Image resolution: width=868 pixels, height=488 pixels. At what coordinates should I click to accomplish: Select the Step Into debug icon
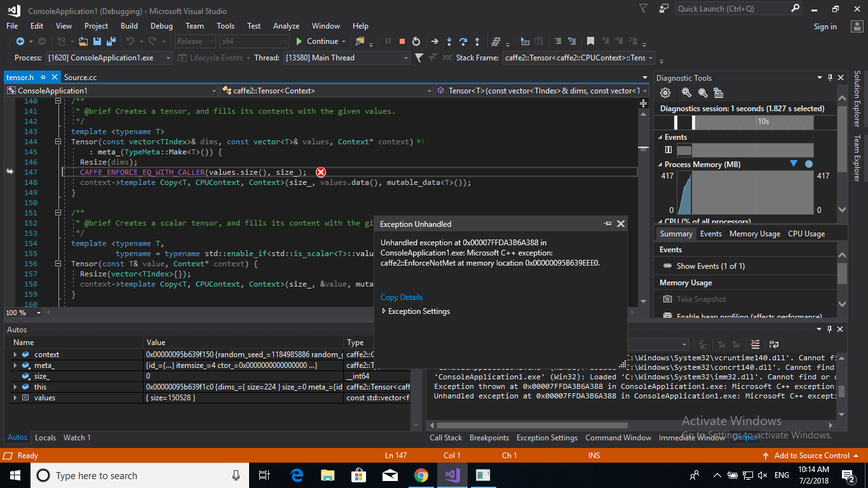449,41
